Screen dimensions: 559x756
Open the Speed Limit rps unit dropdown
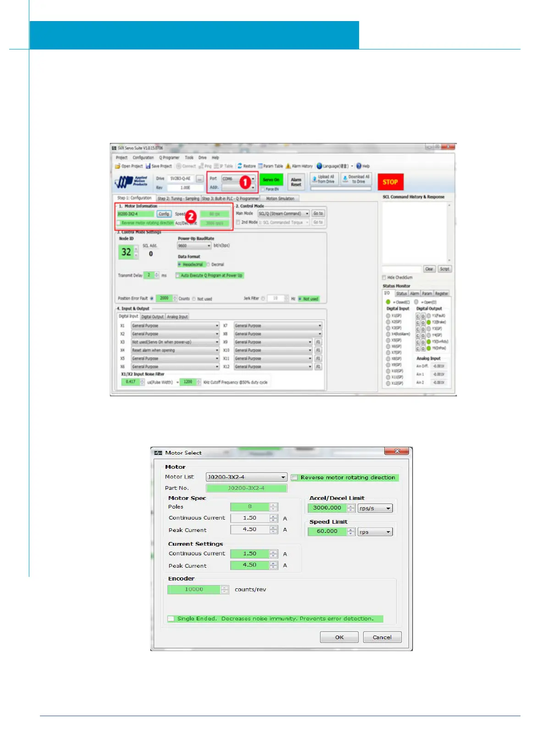(x=375, y=532)
